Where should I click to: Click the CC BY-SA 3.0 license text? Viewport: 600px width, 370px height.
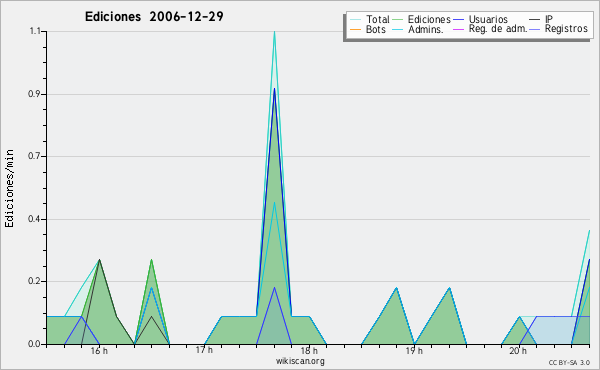(x=569, y=363)
